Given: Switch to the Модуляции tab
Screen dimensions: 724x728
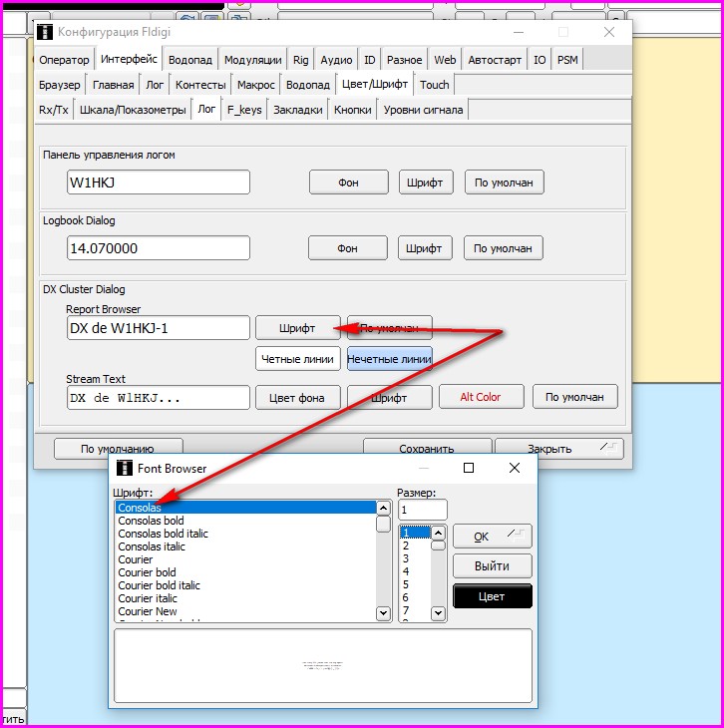Looking at the screenshot, I should pos(252,60).
